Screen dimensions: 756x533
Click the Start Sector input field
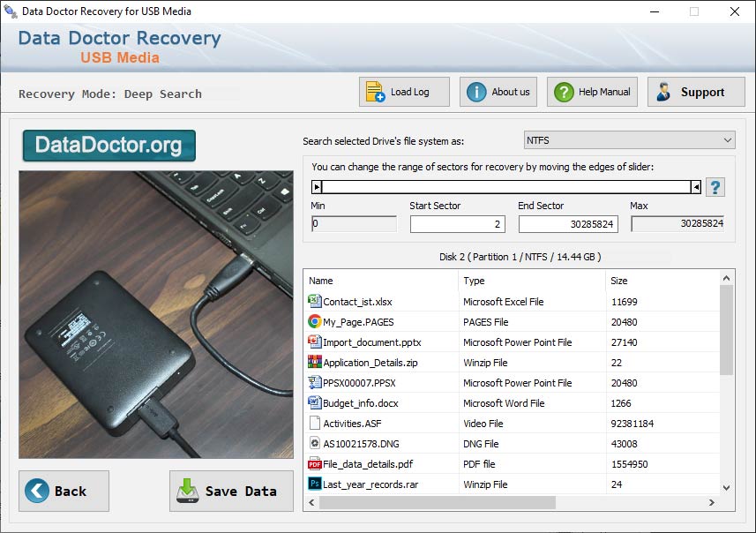point(458,224)
